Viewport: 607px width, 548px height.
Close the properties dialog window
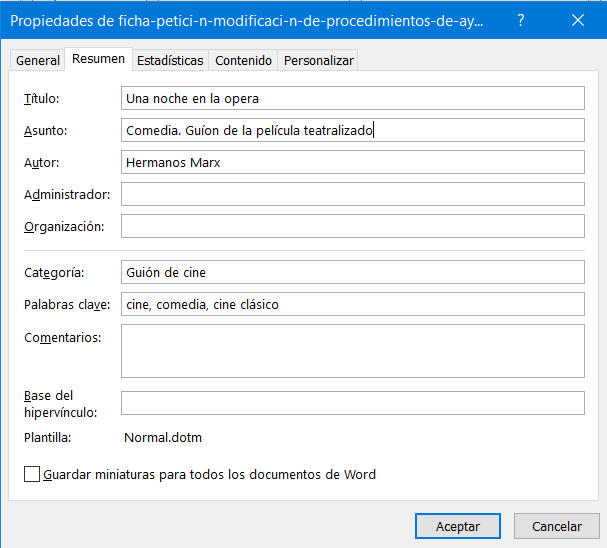(x=578, y=20)
